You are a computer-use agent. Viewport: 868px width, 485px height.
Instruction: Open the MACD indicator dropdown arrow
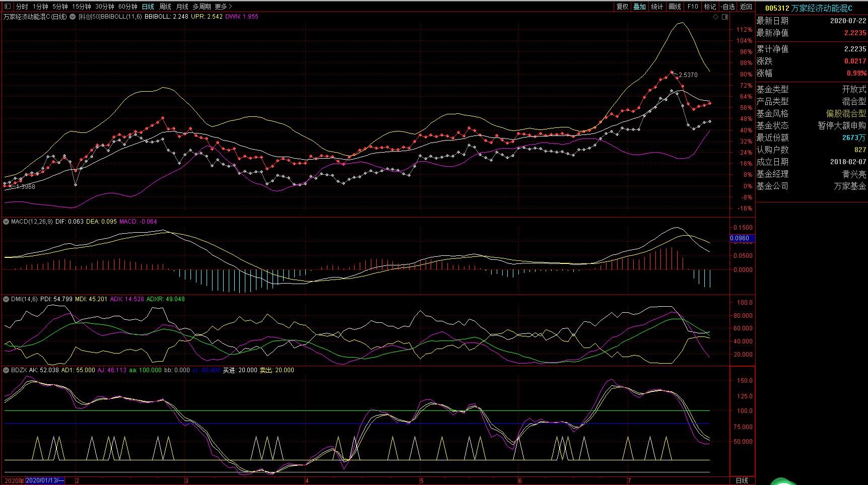7,221
